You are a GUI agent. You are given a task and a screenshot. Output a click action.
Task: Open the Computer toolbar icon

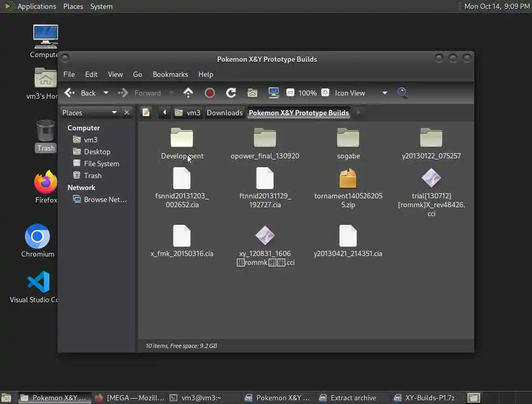[273, 93]
